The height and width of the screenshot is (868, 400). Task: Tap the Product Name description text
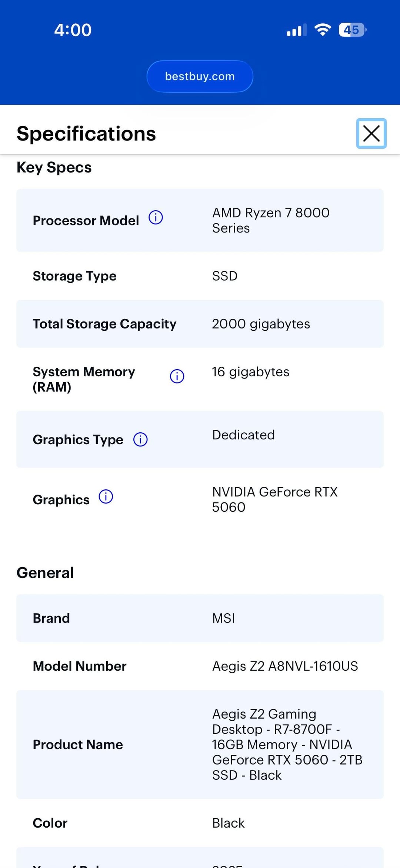(287, 745)
